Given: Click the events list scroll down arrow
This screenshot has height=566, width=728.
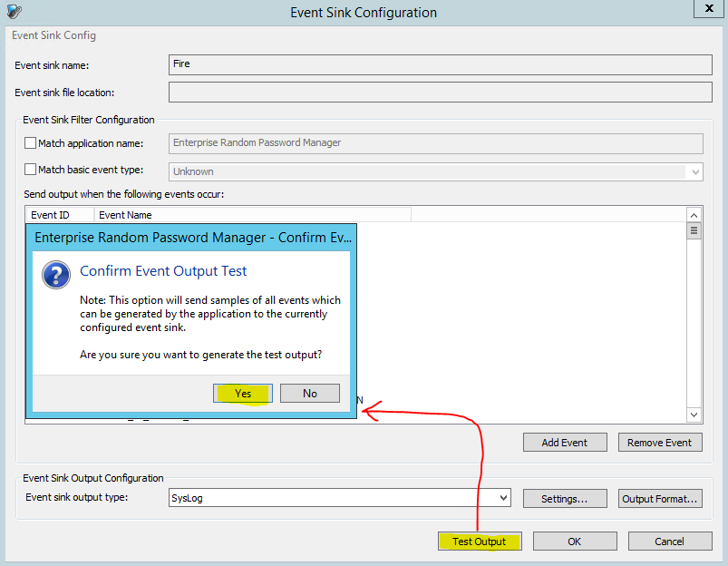Looking at the screenshot, I should click(694, 415).
